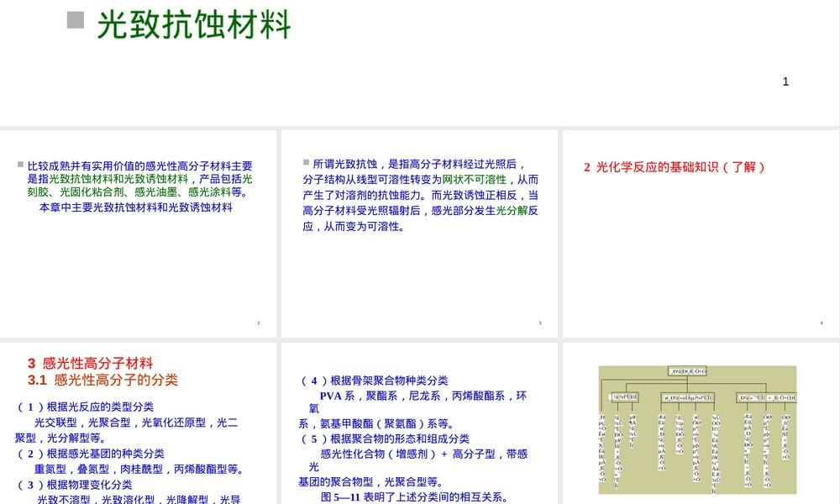840x504 pixels.
Task: Click text （1）根据光反应的类型分类
Action: pyautogui.click(x=84, y=407)
